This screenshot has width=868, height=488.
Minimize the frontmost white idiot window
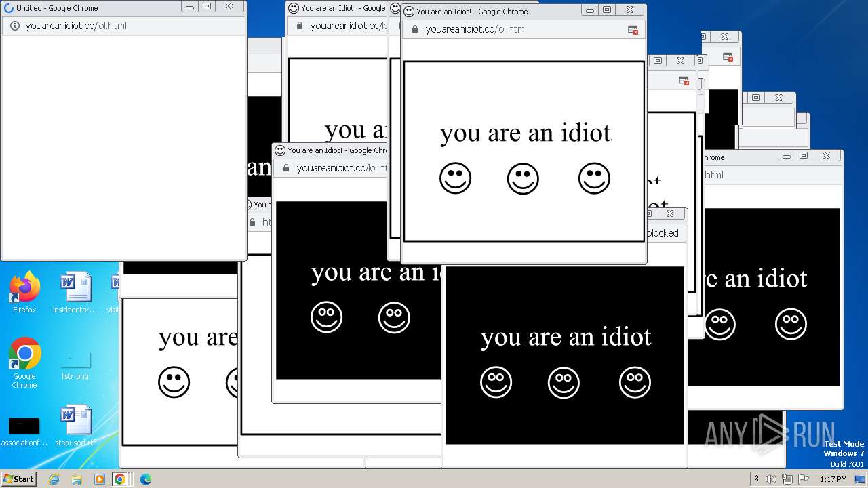pos(590,10)
